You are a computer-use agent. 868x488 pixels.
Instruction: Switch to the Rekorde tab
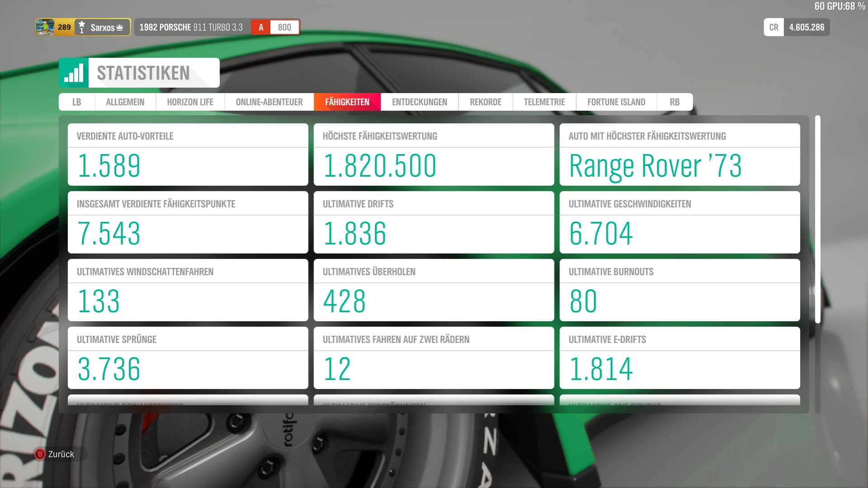(485, 102)
